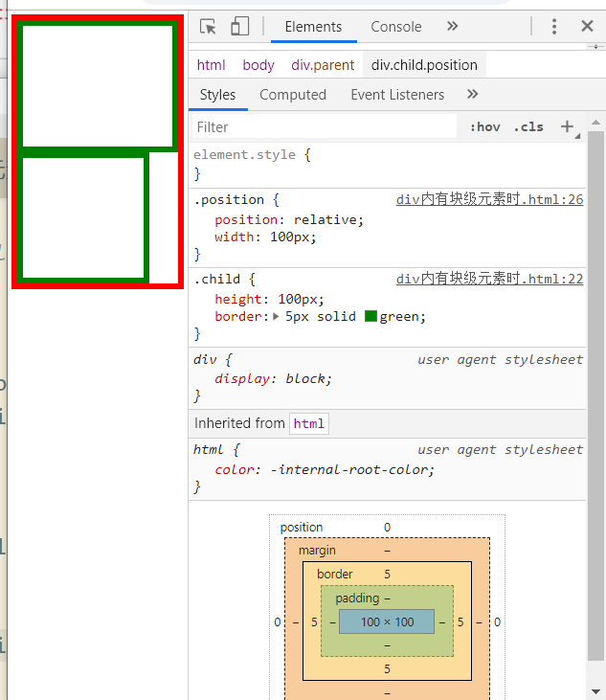Click the -internal-root-color value
606x700 pixels.
point(349,469)
